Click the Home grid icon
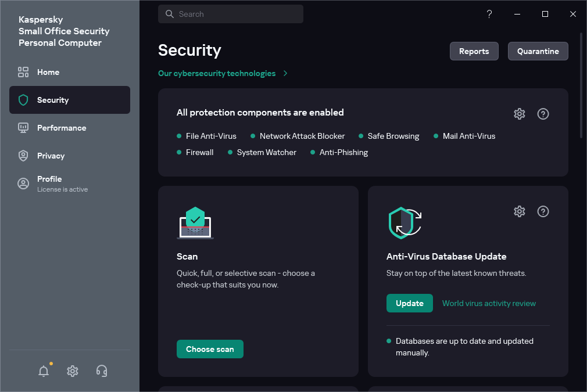 [x=23, y=72]
